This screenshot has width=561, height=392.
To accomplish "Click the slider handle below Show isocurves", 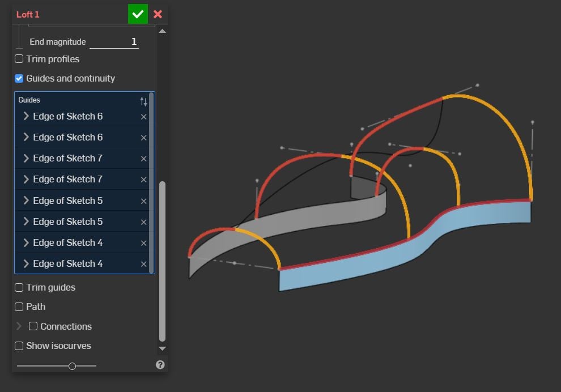I will pos(72,366).
